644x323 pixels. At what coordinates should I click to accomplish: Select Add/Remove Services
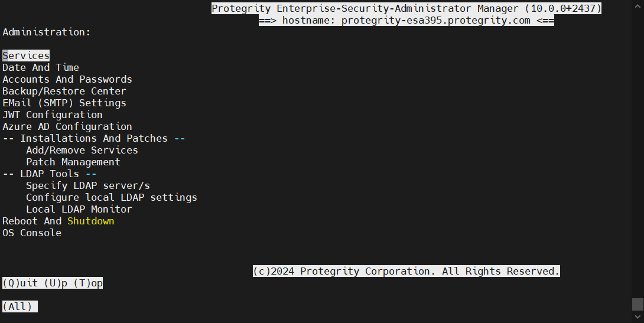[82, 150]
